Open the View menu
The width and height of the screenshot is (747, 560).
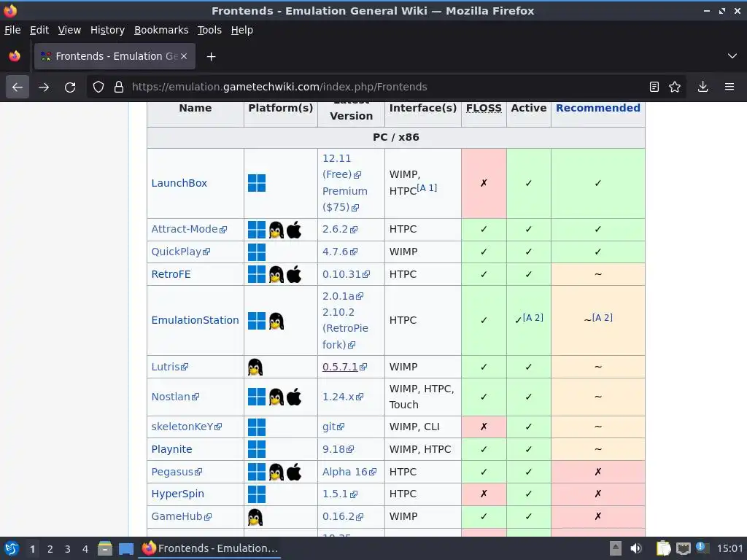(69, 30)
